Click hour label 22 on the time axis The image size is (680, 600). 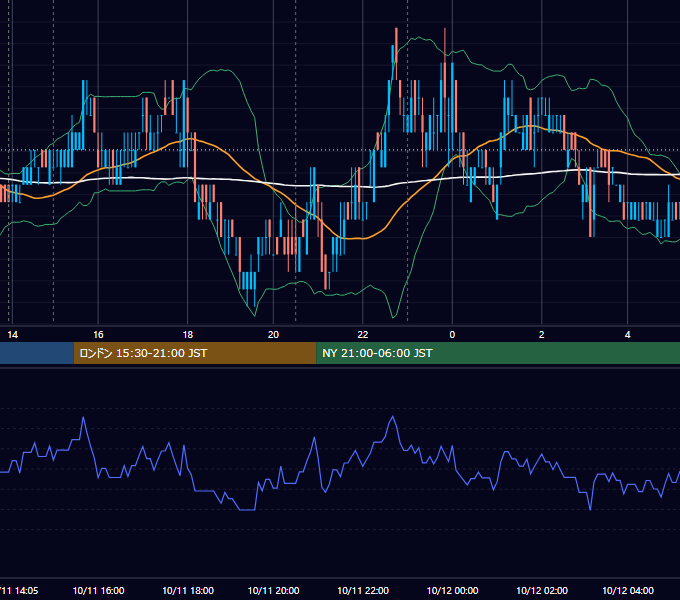(x=363, y=335)
